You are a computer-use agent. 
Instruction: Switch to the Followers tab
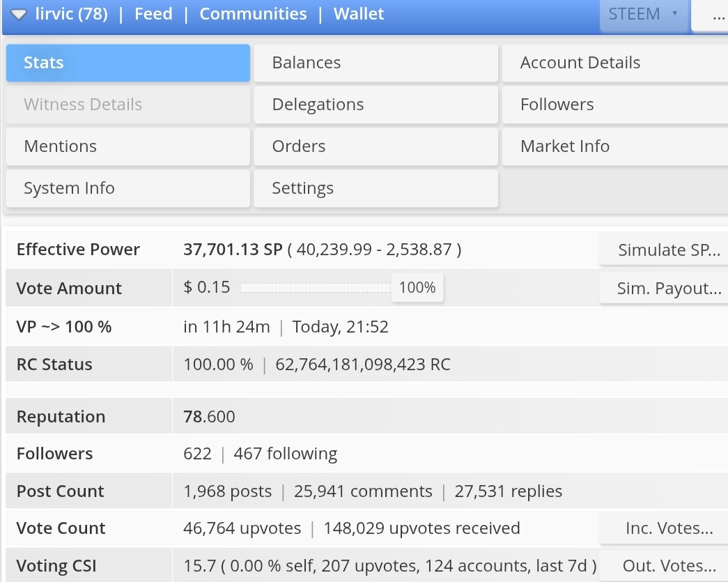point(615,105)
